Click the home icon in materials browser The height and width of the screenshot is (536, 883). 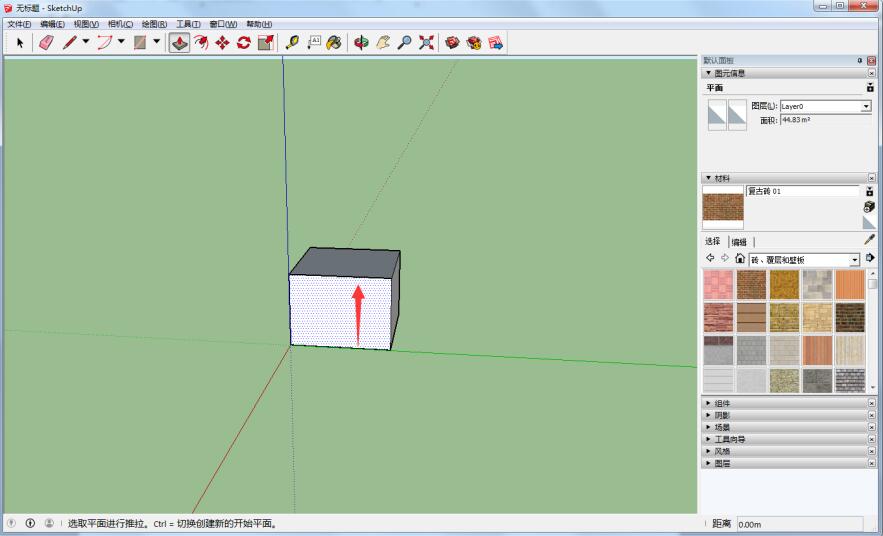[740, 259]
